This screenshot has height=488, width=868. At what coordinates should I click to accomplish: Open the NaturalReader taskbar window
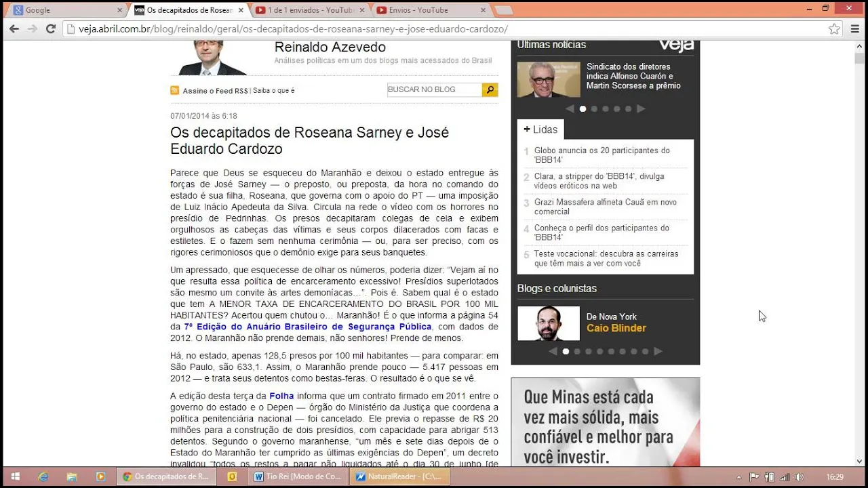pyautogui.click(x=399, y=476)
